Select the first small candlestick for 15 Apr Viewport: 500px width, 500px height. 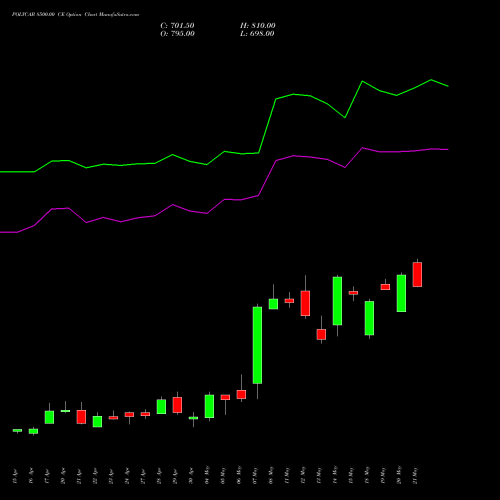coord(17,430)
